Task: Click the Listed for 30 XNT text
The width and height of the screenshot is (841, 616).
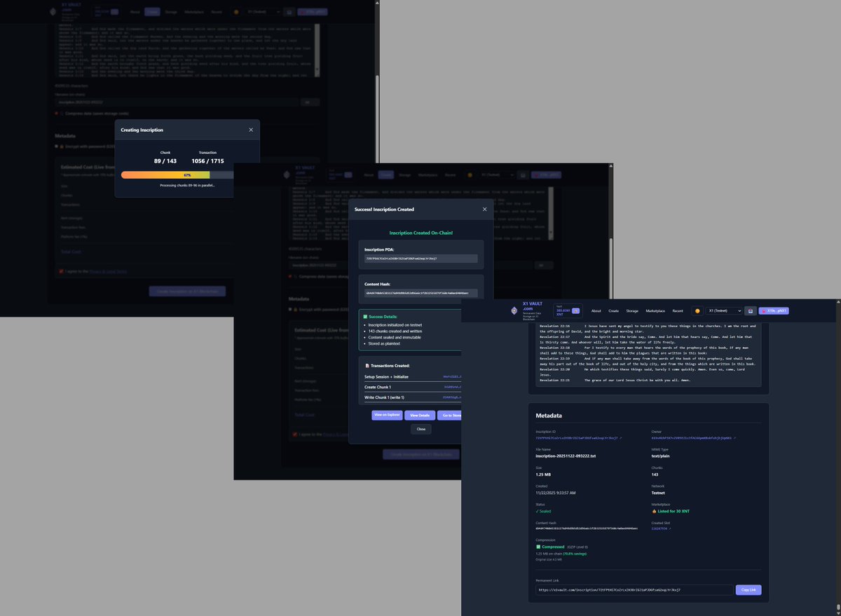Action: click(x=675, y=510)
